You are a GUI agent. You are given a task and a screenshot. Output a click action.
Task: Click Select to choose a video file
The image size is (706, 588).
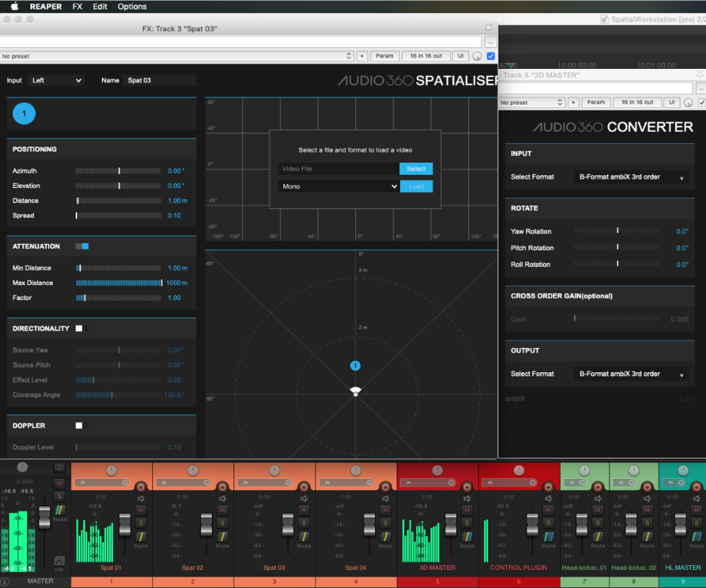(x=416, y=168)
